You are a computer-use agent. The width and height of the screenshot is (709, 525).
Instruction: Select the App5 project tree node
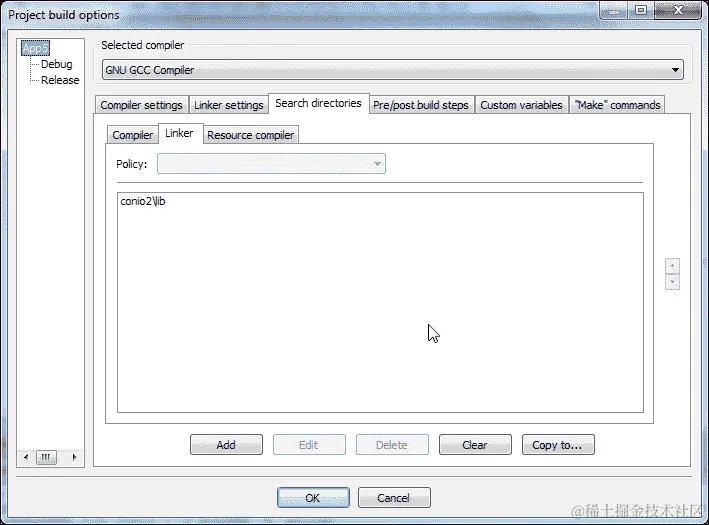tap(35, 48)
